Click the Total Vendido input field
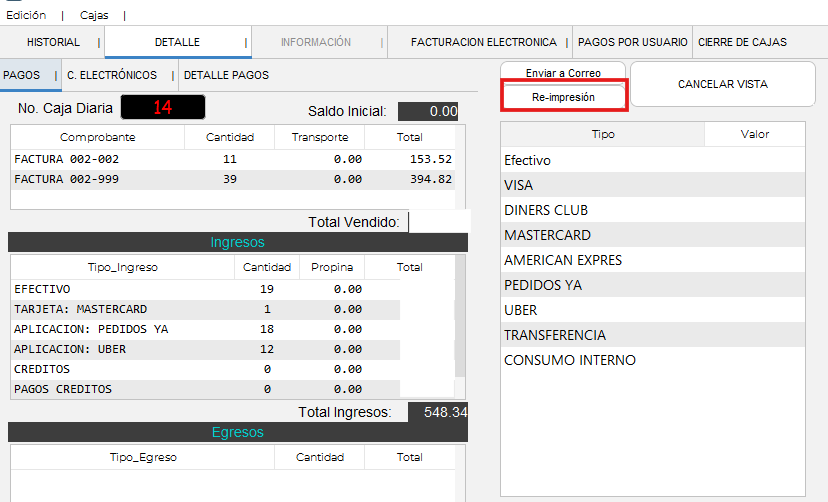Screen dimensions: 828x502 438,222
